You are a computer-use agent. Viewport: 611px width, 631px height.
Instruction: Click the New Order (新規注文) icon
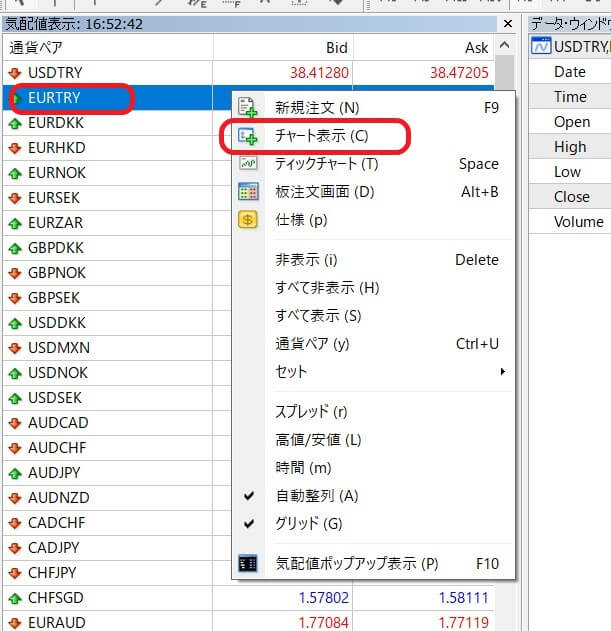pos(248,108)
